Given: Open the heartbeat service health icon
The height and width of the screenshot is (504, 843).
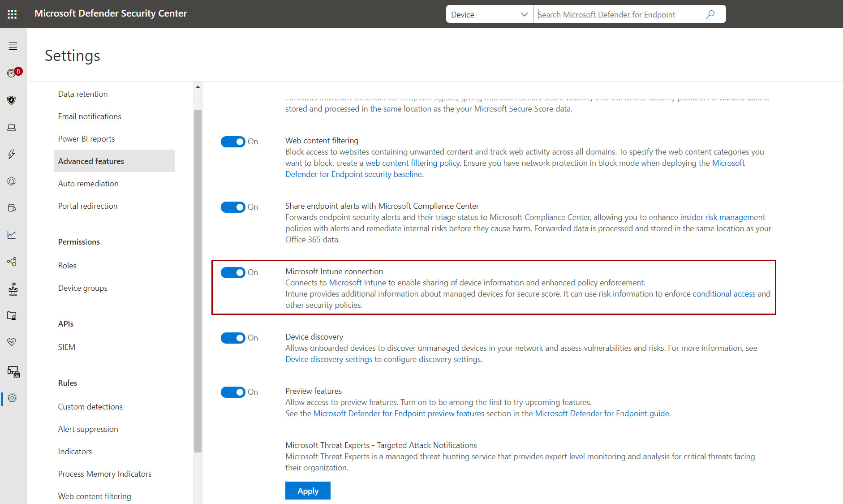Looking at the screenshot, I should click(12, 342).
